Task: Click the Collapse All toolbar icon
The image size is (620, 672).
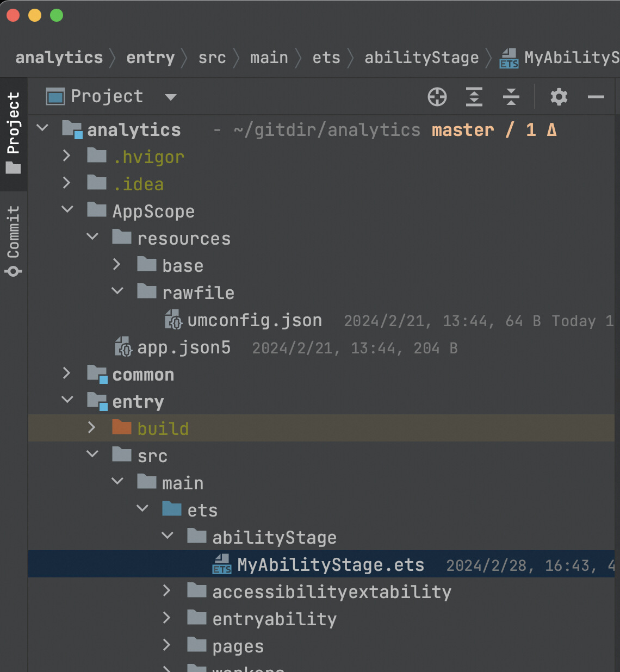Action: 511,97
